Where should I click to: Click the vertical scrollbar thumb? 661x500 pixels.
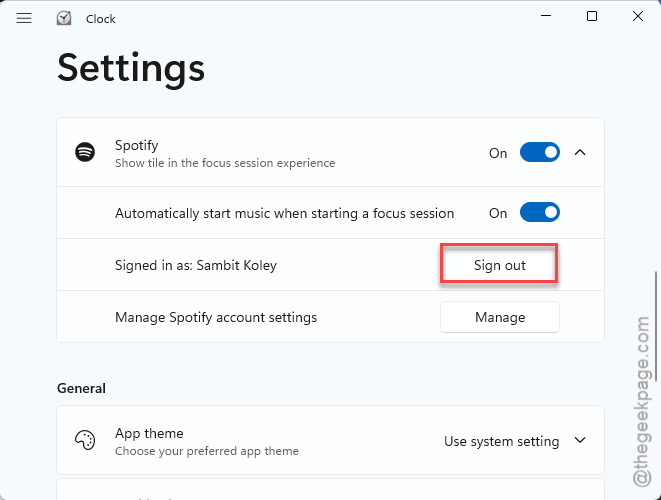(656, 327)
